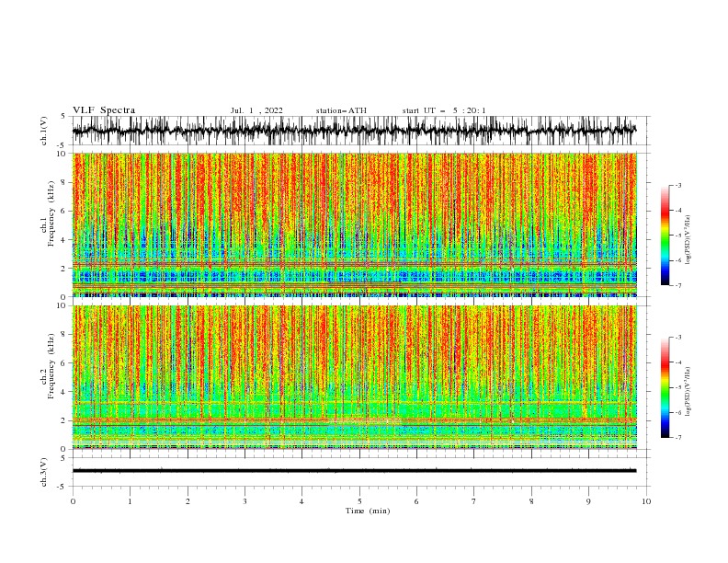Click the color bar beside the ch.1 spectrogram
The image size is (728, 563).
click(665, 236)
